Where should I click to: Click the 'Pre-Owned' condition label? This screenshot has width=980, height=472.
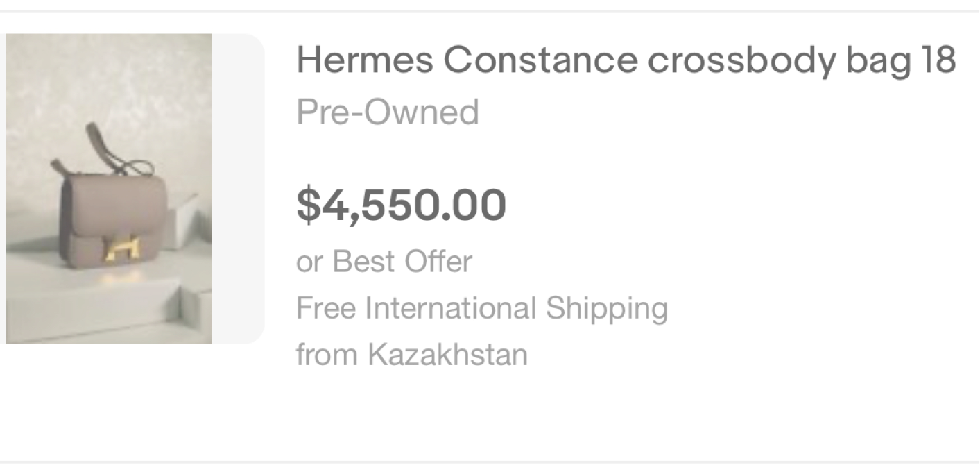[387, 112]
